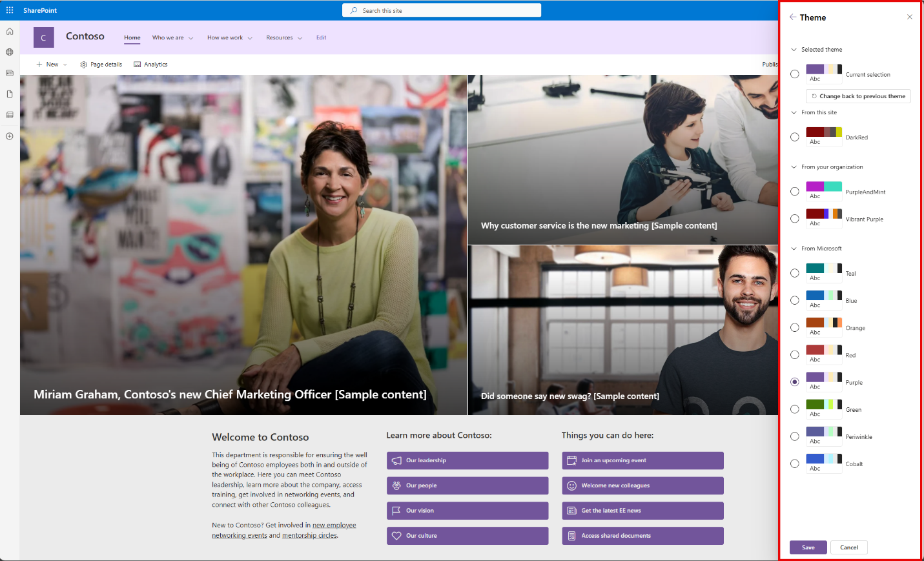Screen dimensions: 924x561
Task: Collapse the From Microsoft section
Action: click(794, 249)
